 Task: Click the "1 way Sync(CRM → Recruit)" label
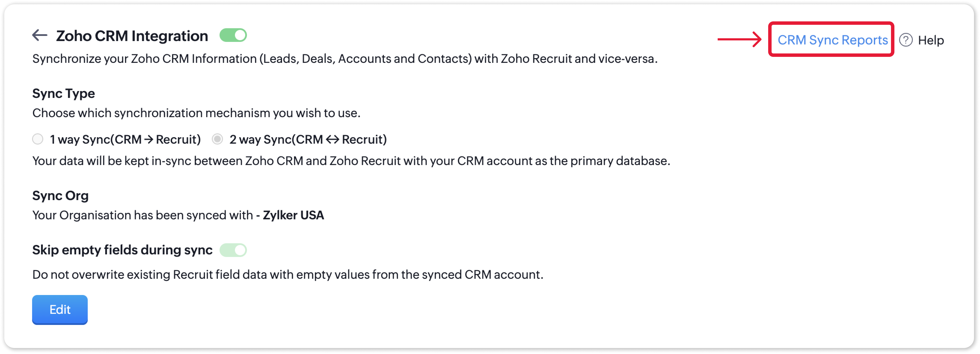(x=125, y=140)
